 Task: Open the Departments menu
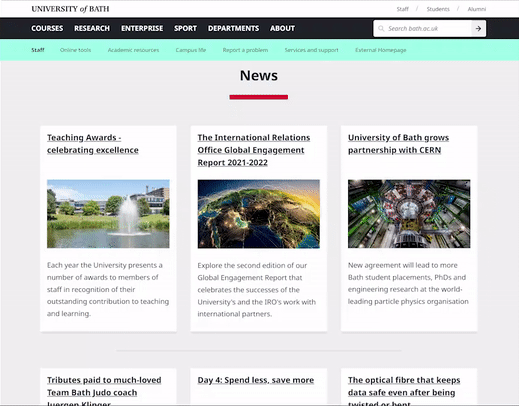233,28
